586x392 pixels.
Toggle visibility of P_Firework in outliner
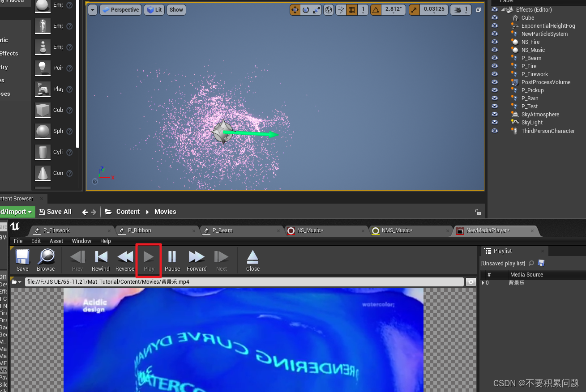(x=495, y=74)
